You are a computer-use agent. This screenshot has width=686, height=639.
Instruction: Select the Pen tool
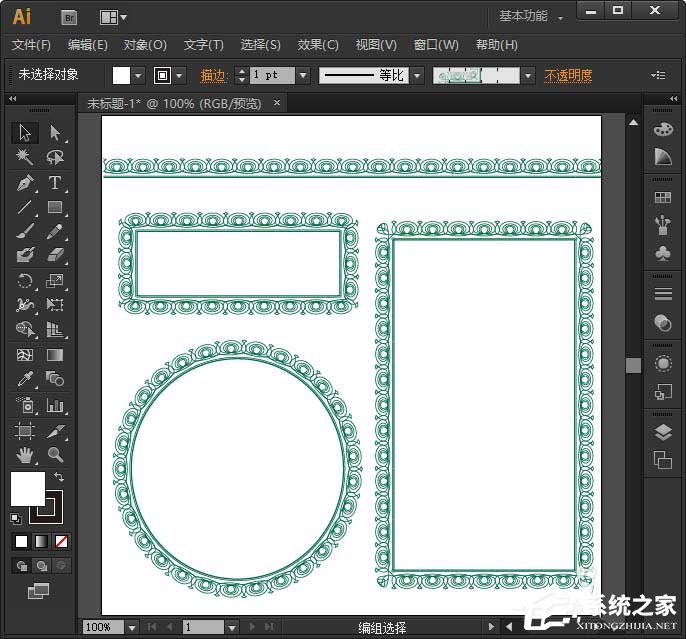[x=25, y=183]
